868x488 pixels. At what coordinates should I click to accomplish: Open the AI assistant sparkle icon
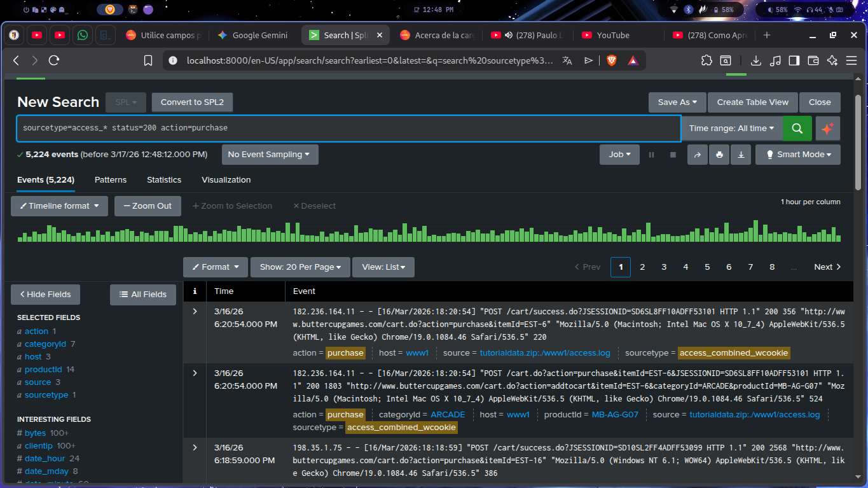827,128
